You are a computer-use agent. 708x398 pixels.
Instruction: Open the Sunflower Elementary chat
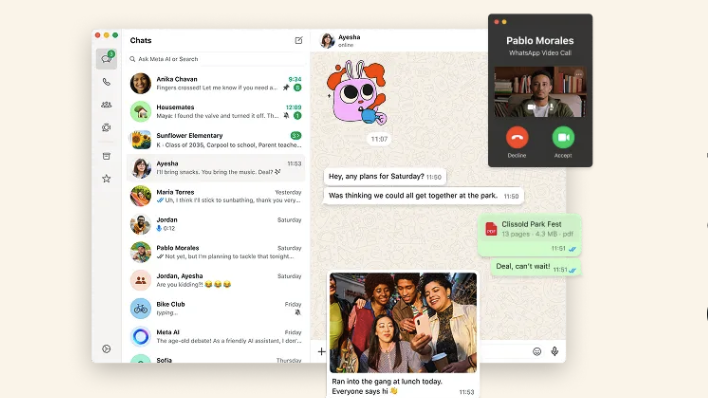tap(216, 140)
